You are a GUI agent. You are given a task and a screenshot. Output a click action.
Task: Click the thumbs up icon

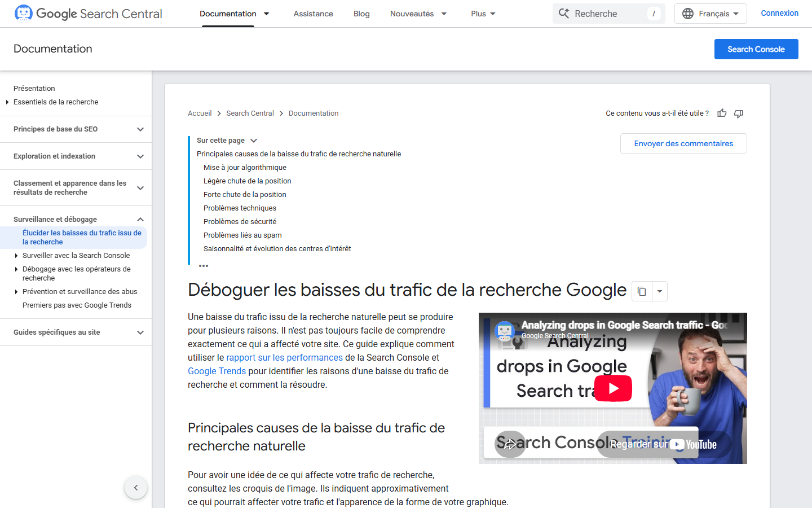722,113
